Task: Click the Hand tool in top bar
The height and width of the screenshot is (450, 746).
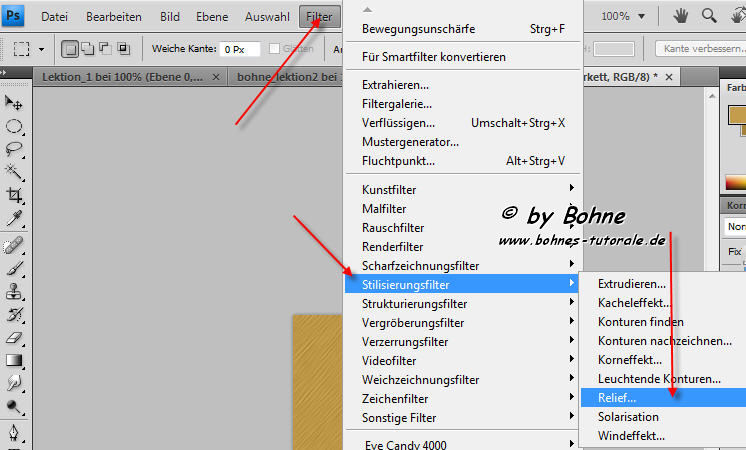Action: (x=681, y=16)
